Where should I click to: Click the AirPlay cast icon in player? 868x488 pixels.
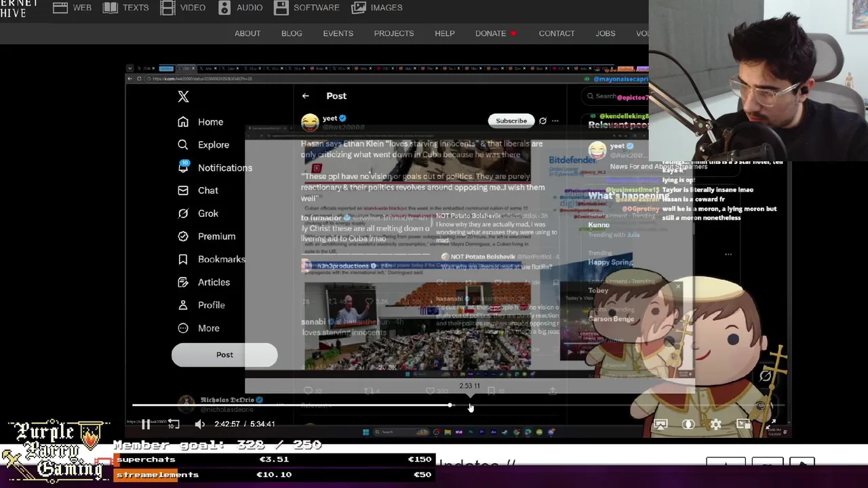pyautogui.click(x=660, y=424)
